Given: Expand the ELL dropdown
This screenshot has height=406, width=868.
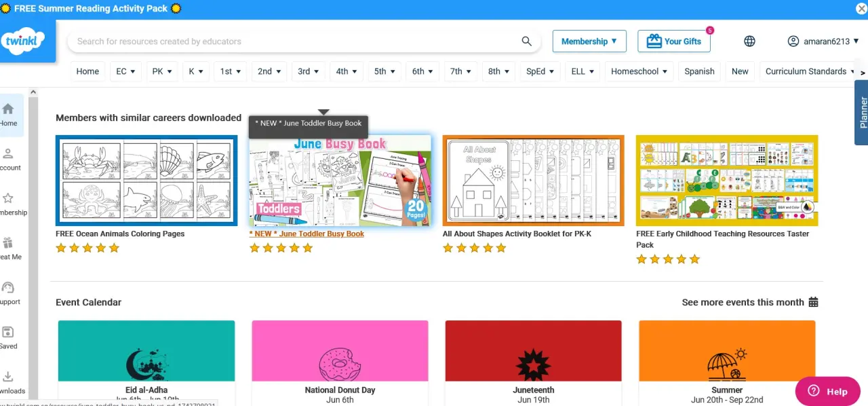Looking at the screenshot, I should pos(583,71).
